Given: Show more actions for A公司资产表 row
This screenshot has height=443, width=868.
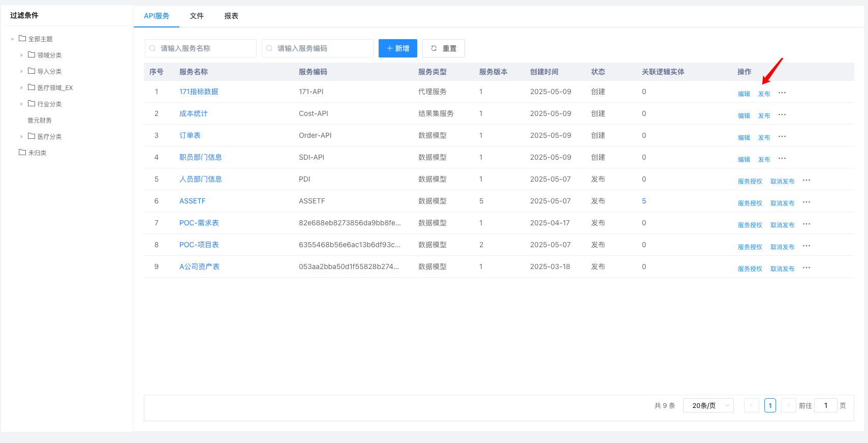Looking at the screenshot, I should (x=807, y=268).
